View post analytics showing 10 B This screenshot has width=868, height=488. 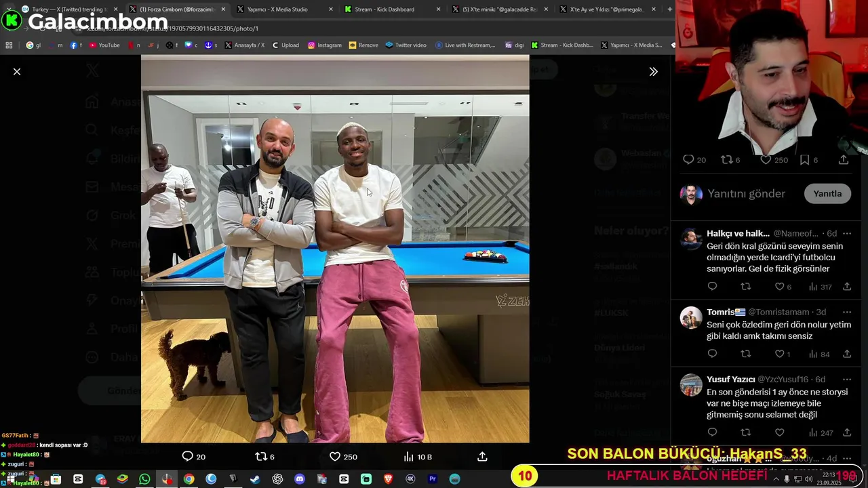point(416,457)
